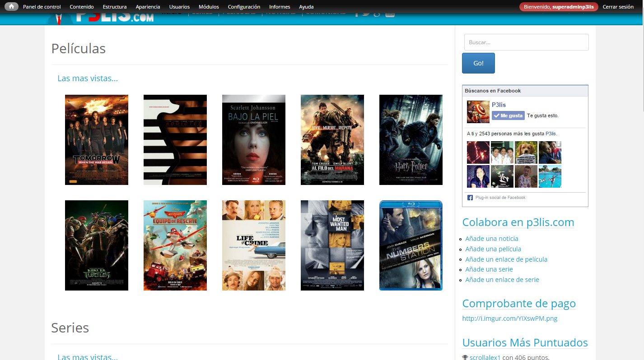Toggle the Me gusta Facebook button
The image size is (644, 360).
click(x=508, y=115)
